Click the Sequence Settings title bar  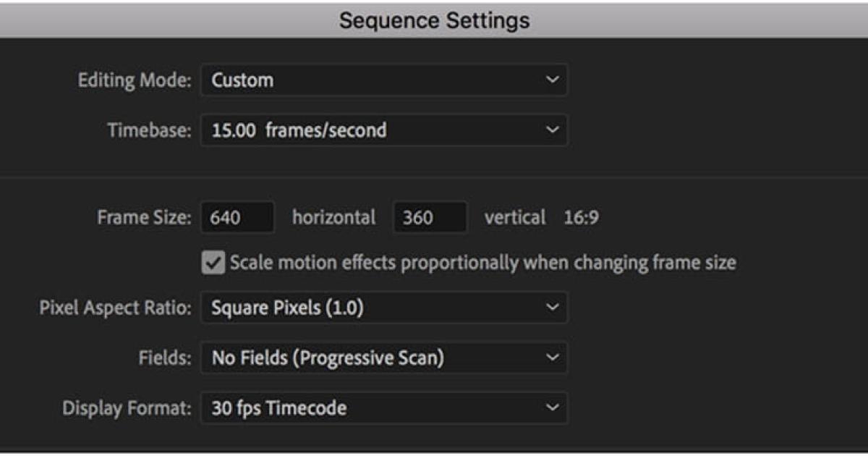[x=434, y=20]
